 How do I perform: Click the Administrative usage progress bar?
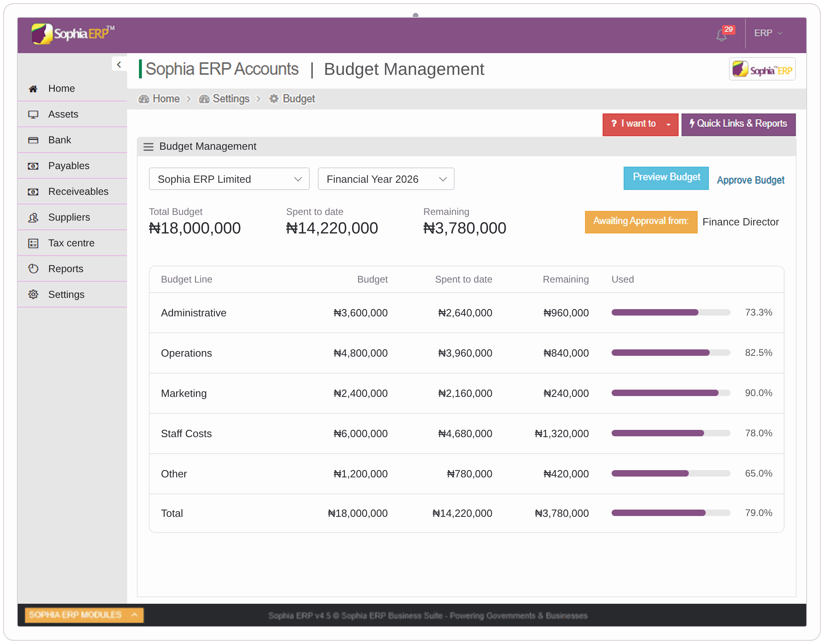point(671,312)
